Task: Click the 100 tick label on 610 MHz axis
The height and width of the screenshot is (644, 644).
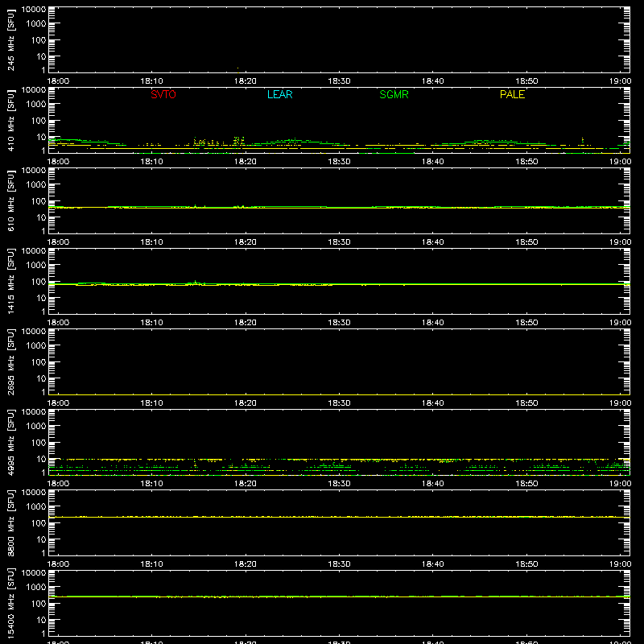Action: point(39,201)
